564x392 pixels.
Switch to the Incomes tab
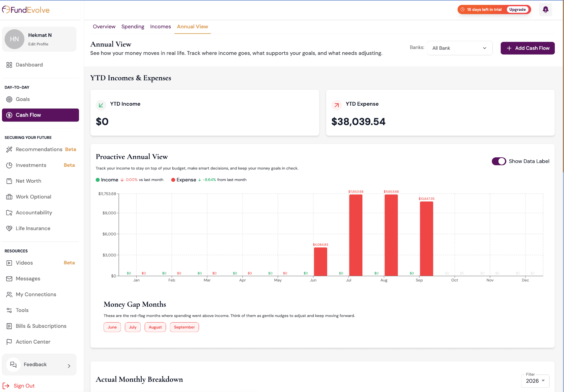coord(160,27)
